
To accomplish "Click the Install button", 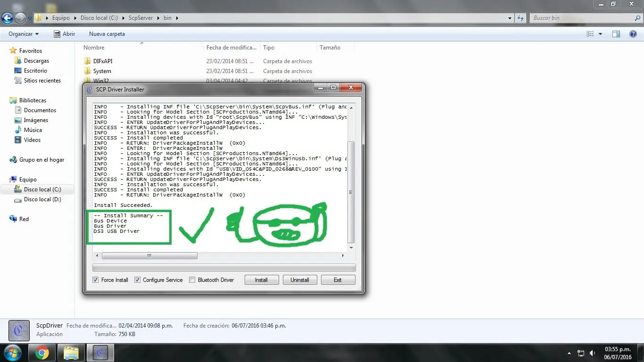I will coord(262,280).
